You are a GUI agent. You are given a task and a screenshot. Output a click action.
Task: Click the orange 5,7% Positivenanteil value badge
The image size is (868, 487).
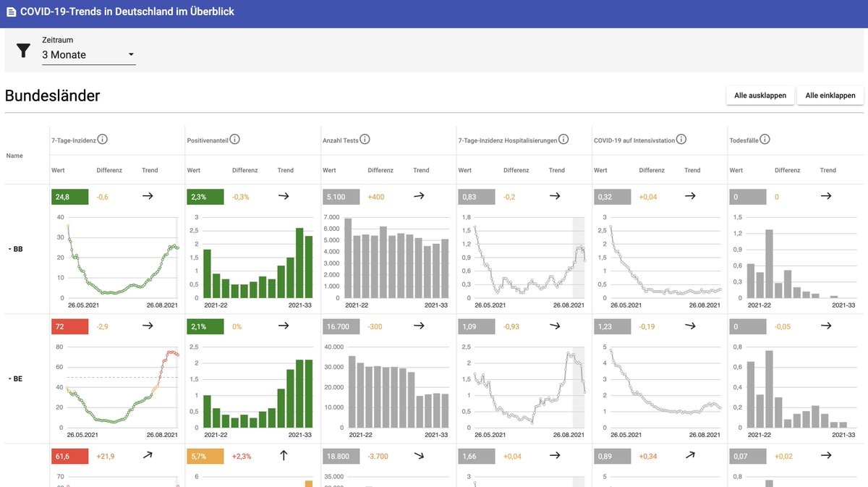(205, 456)
